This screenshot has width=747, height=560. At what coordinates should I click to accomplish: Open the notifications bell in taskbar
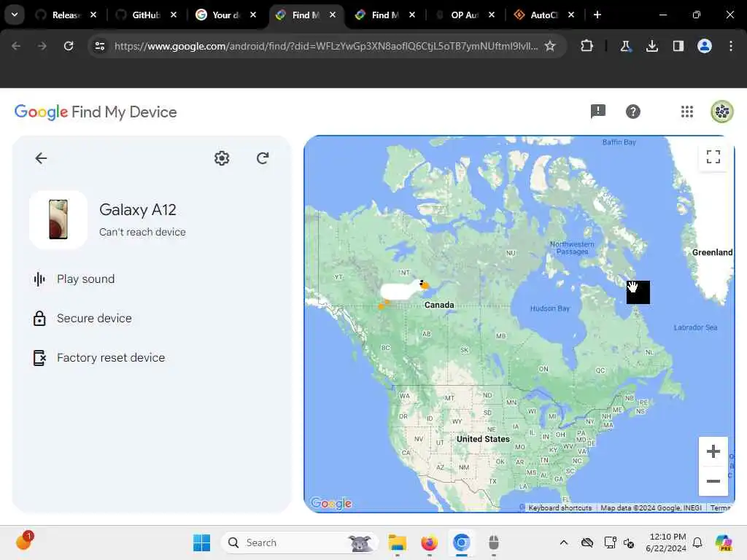pyautogui.click(x=697, y=542)
